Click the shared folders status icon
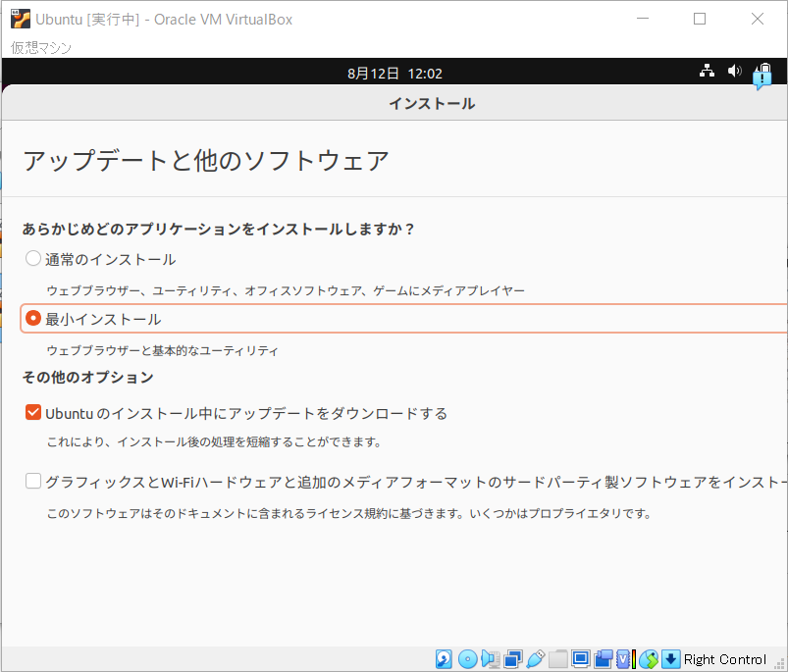The height and width of the screenshot is (672, 788). (x=557, y=659)
